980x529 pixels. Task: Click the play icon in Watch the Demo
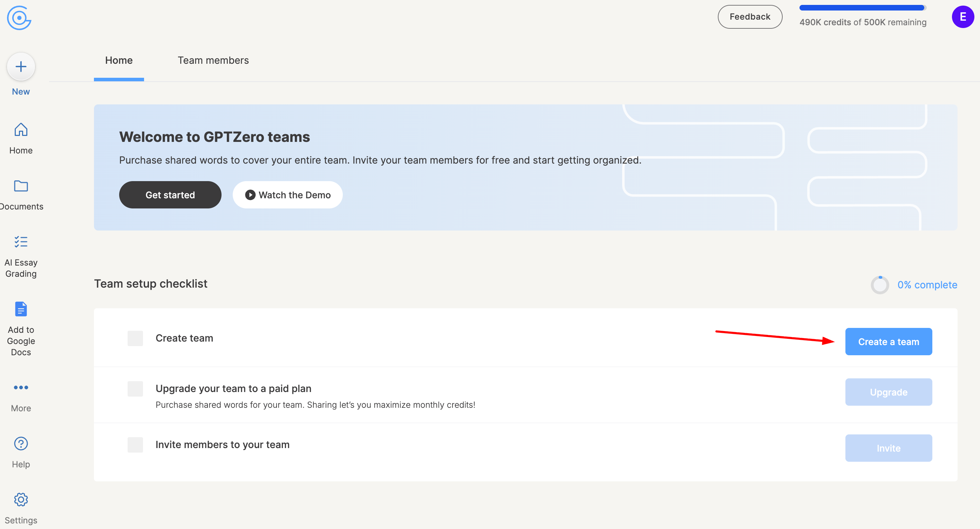click(x=250, y=195)
